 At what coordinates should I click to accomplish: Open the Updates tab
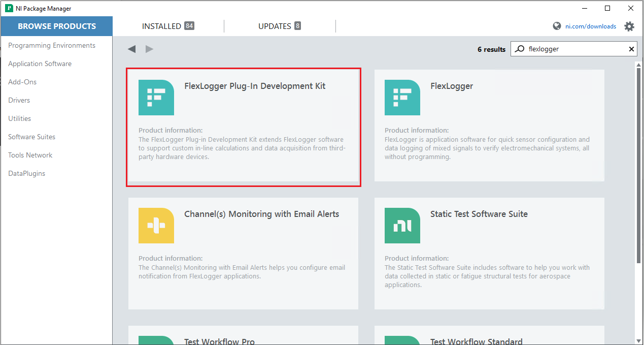(x=280, y=26)
